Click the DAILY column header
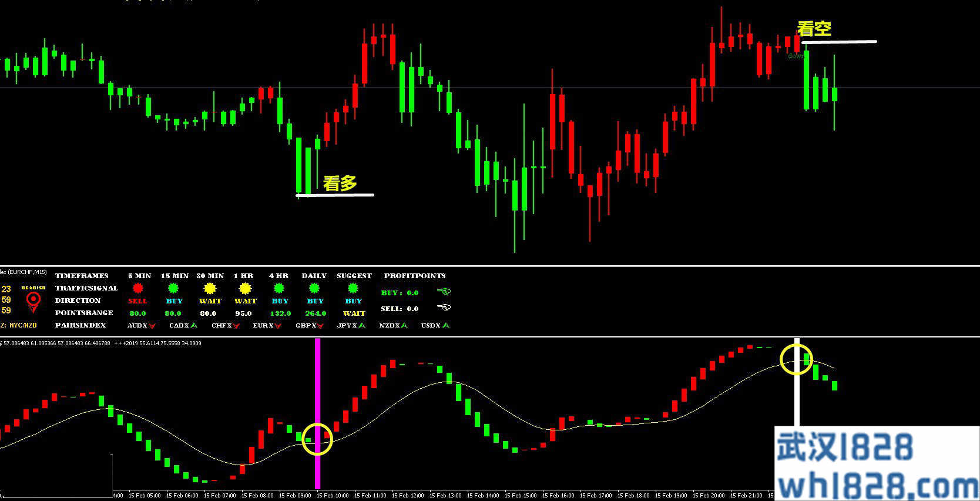 coord(314,276)
